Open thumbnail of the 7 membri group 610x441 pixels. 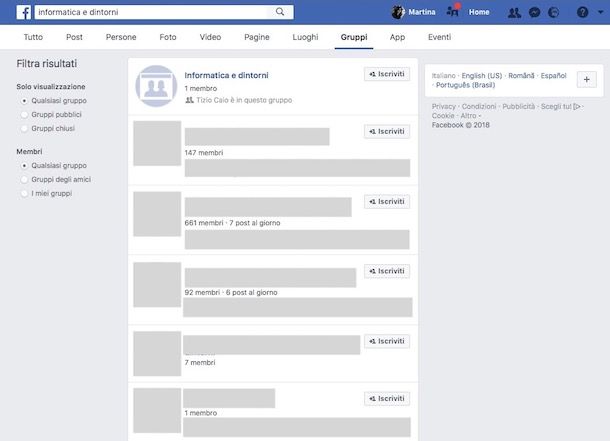(157, 354)
